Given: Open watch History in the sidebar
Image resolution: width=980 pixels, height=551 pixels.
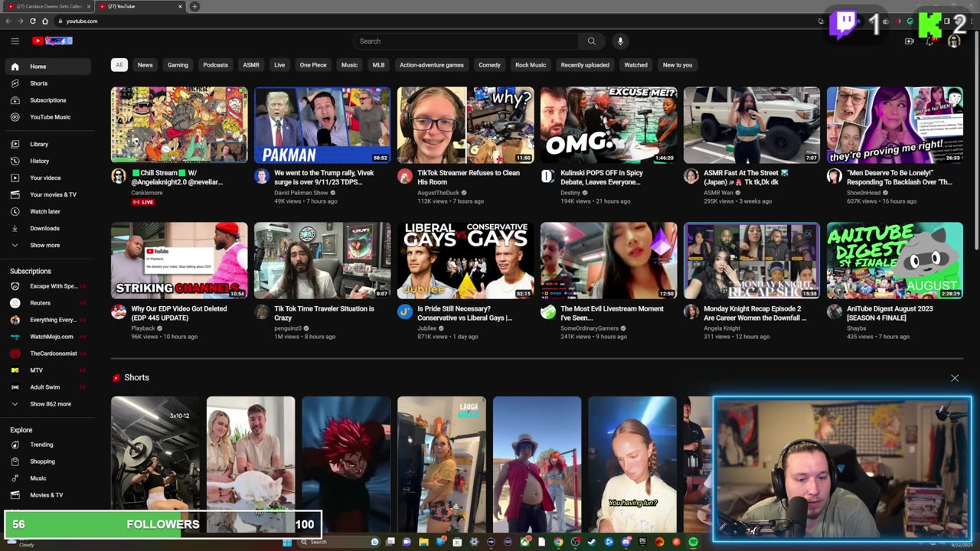Looking at the screenshot, I should [x=47, y=161].
